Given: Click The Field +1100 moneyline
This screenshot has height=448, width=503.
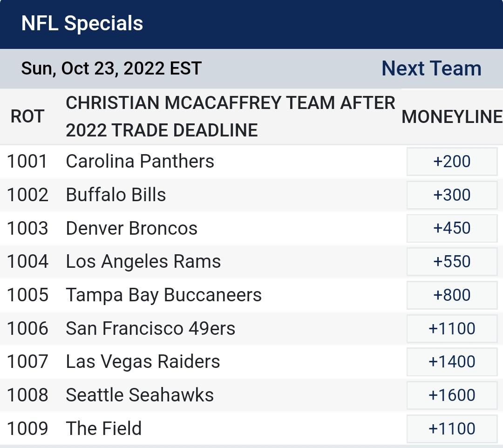Looking at the screenshot, I should (452, 428).
